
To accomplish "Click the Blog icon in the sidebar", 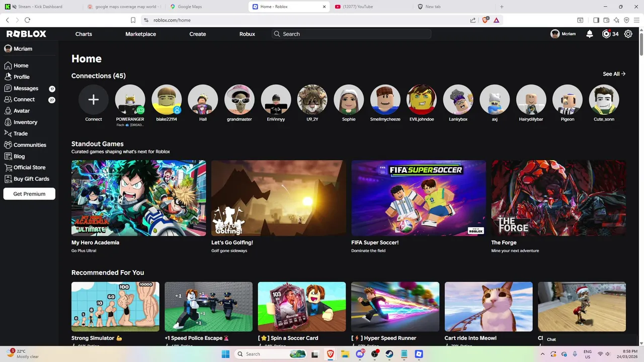I will click(x=8, y=156).
